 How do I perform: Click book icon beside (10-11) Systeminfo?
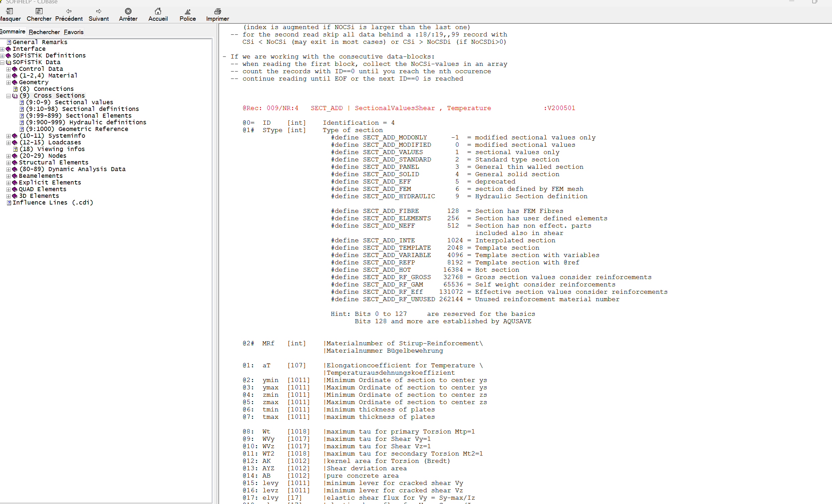click(x=15, y=136)
